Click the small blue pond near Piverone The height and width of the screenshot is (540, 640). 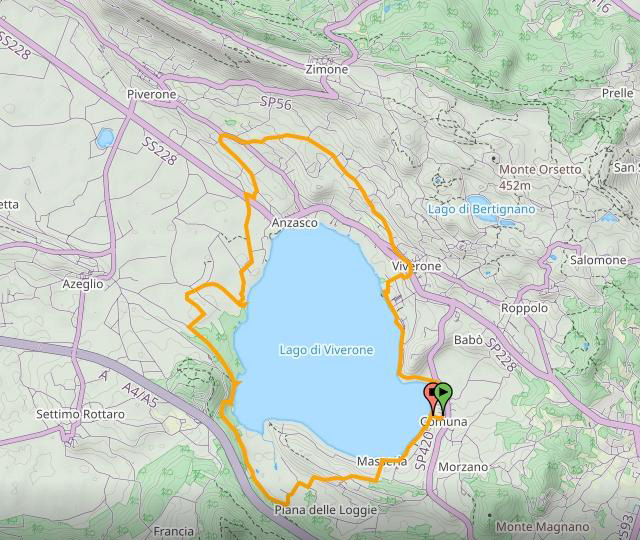(x=105, y=138)
